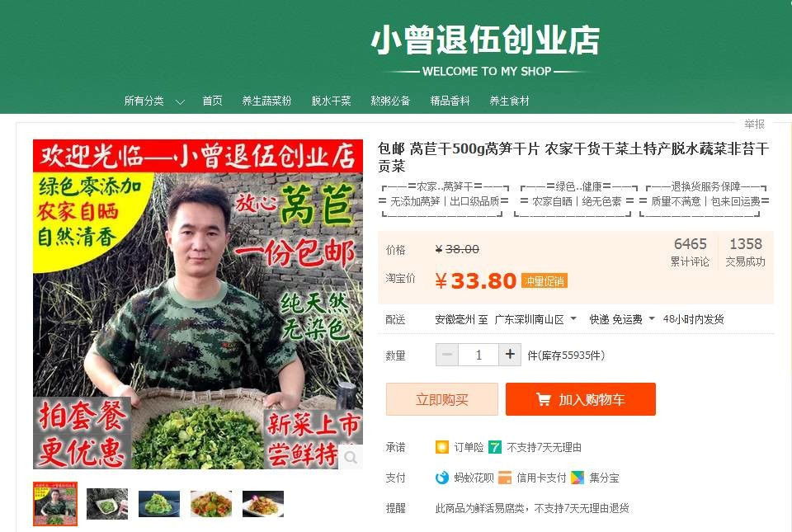Click into the quantity input field
This screenshot has width=792, height=532.
point(478,355)
